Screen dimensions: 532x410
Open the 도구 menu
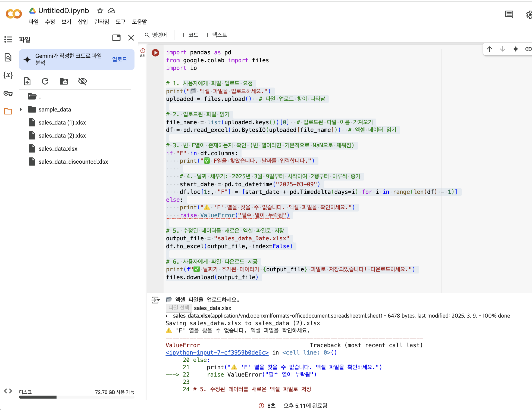120,22
